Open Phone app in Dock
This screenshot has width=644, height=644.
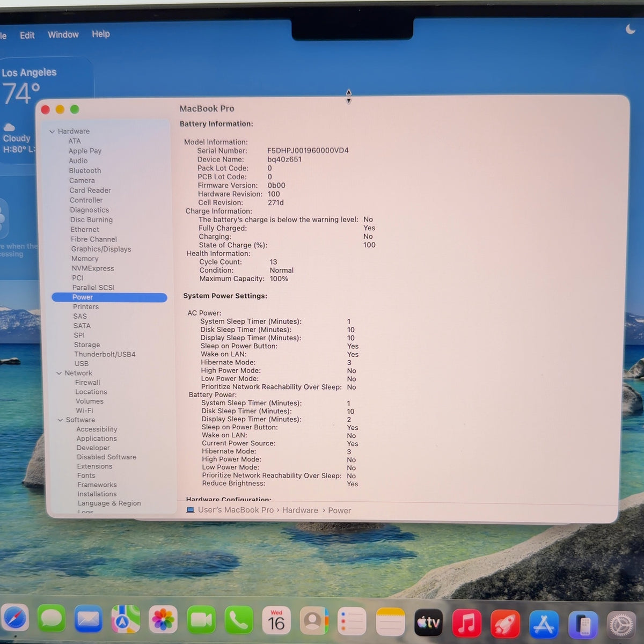(x=238, y=621)
